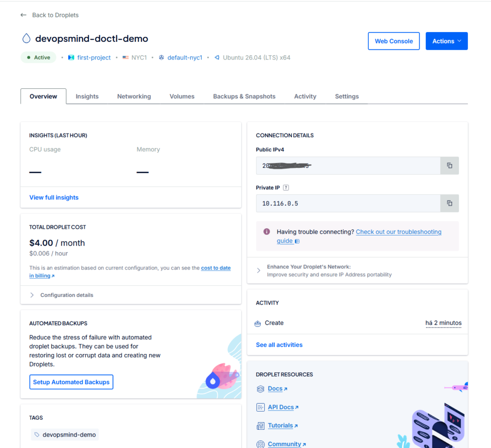Switch to the Activity tab

[305, 96]
